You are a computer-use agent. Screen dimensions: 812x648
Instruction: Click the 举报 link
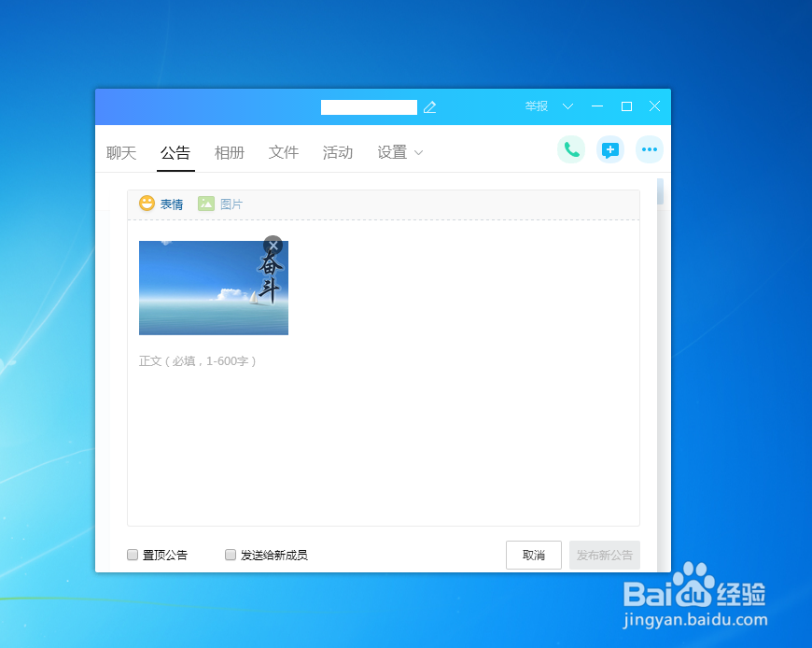pyautogui.click(x=537, y=106)
